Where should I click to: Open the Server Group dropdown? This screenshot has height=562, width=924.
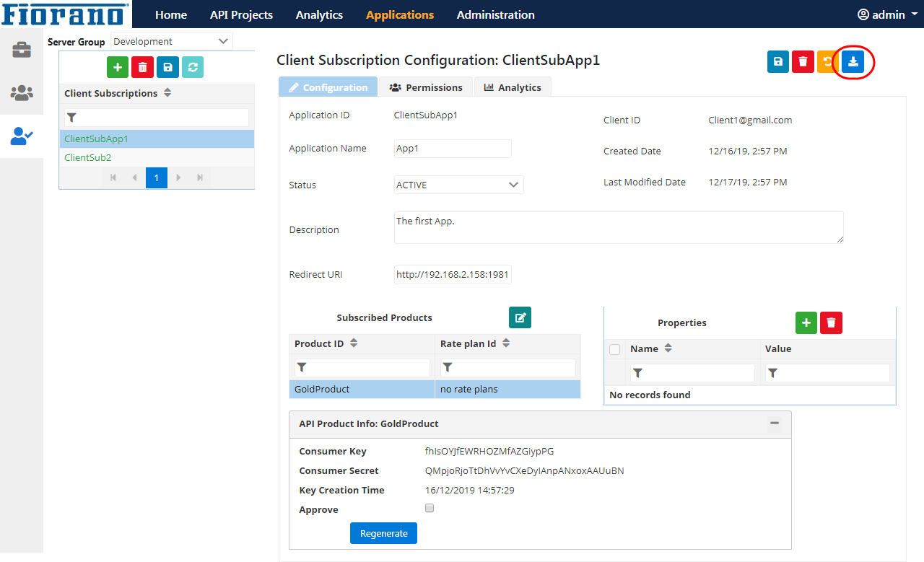click(x=172, y=41)
